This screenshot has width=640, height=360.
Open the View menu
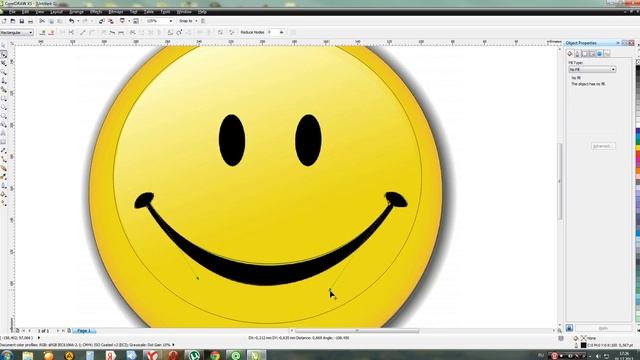(x=40, y=12)
